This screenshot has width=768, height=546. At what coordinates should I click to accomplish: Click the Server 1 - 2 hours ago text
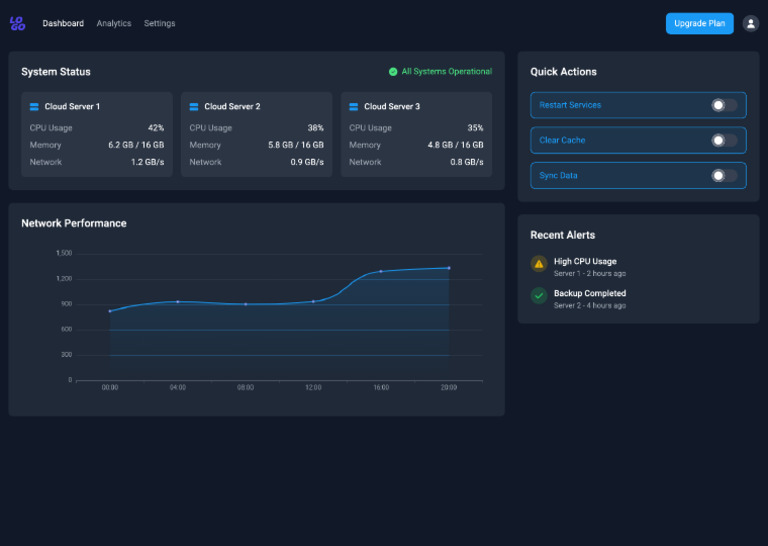click(x=590, y=274)
